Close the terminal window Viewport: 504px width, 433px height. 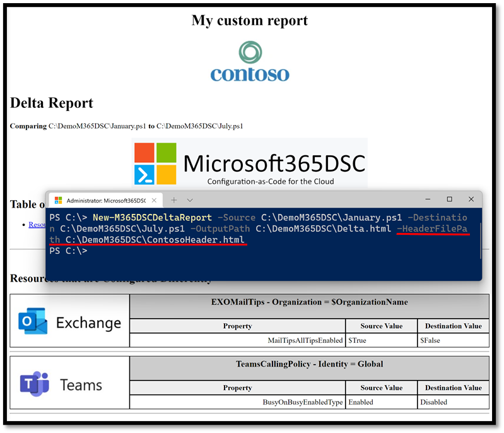pos(471,199)
